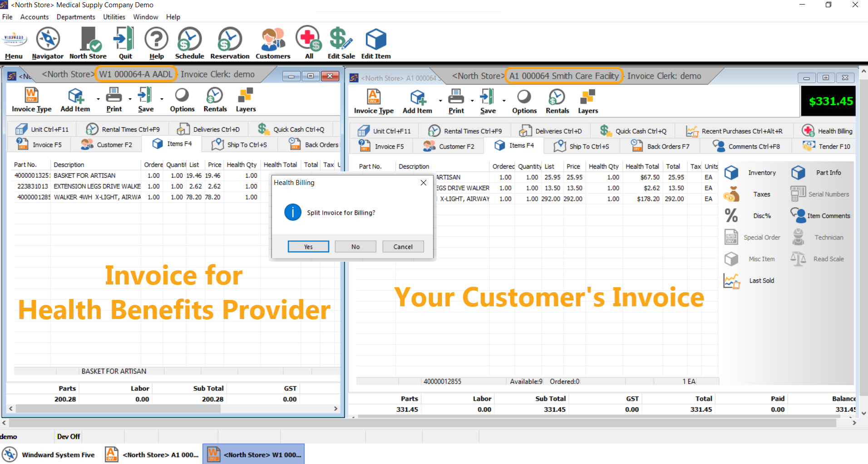Select the Reservation icon
Screen dimensions: 868x464
coord(229,42)
